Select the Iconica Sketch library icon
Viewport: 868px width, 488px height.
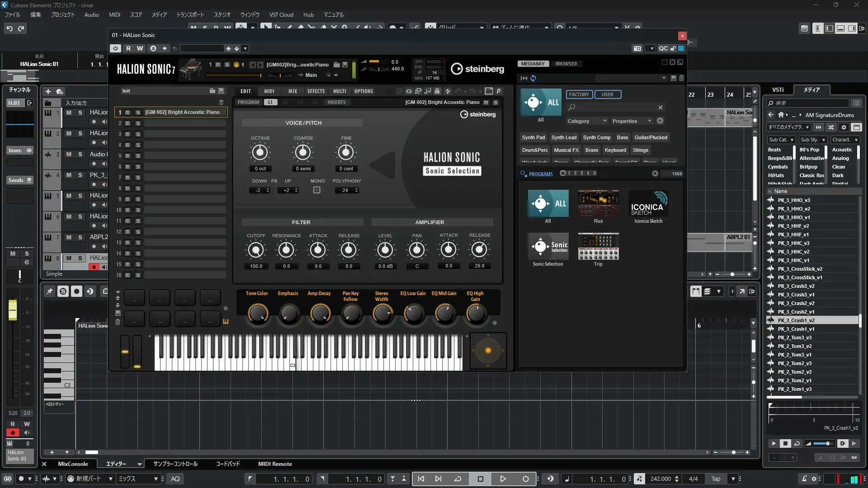(x=648, y=203)
